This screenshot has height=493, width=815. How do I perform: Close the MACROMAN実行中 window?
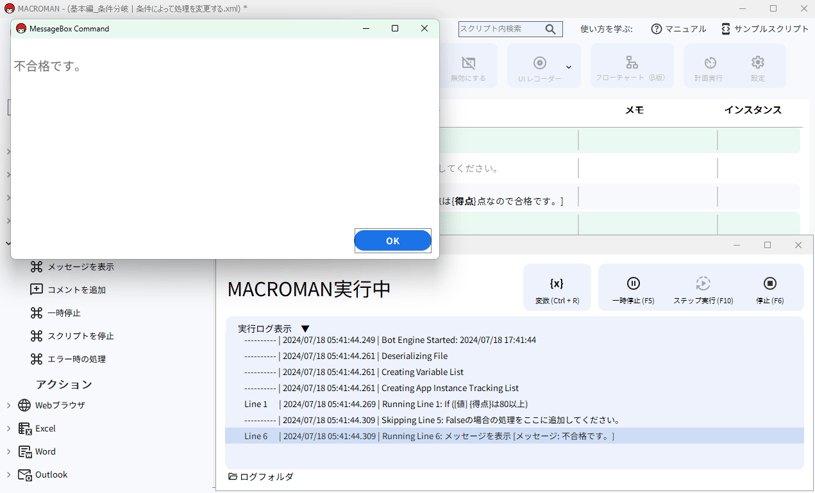(x=798, y=245)
